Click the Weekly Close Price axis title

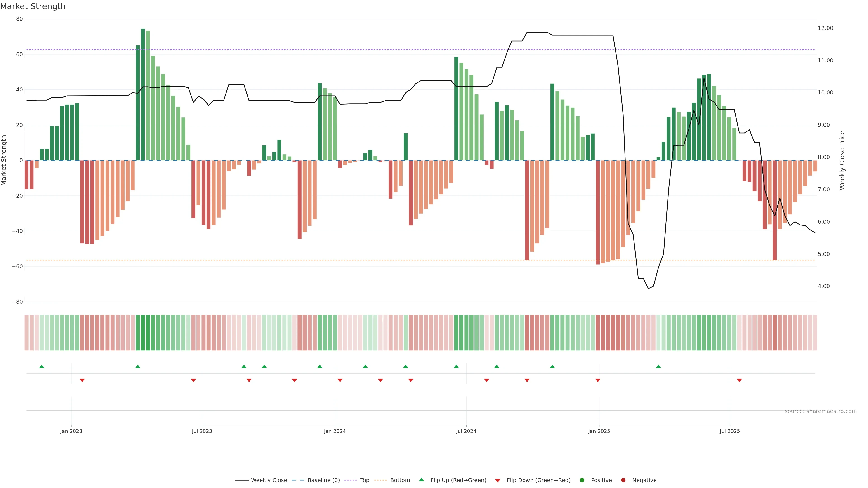[x=842, y=160]
